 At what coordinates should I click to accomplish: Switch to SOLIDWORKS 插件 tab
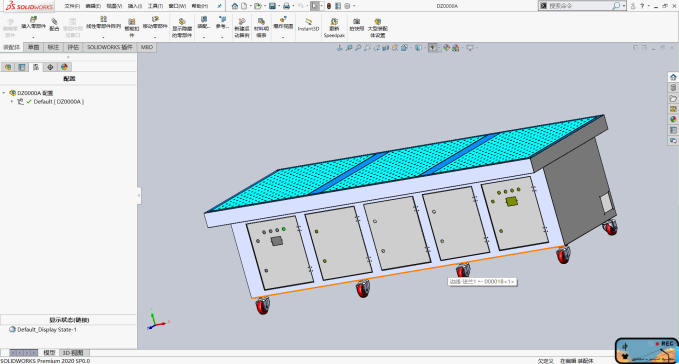[110, 47]
